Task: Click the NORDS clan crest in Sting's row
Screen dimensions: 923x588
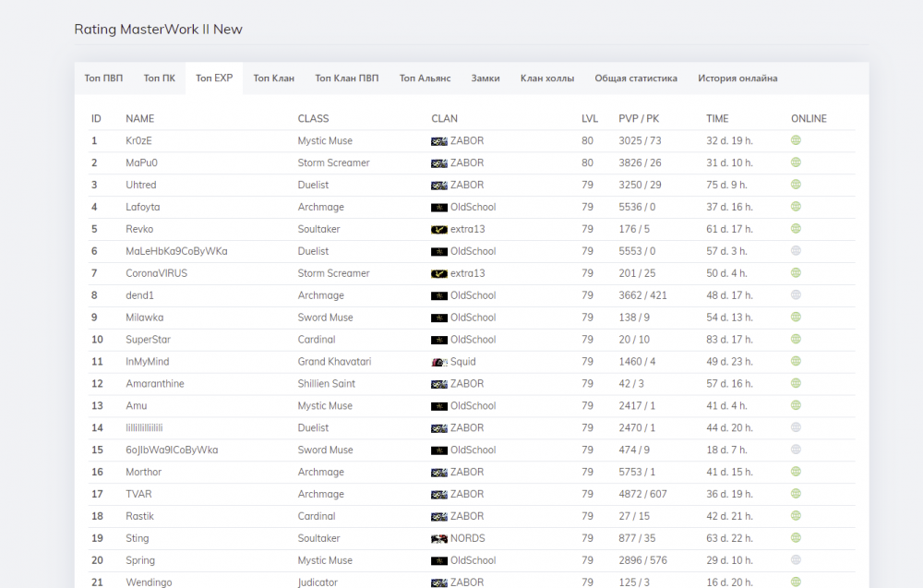Action: pos(439,539)
